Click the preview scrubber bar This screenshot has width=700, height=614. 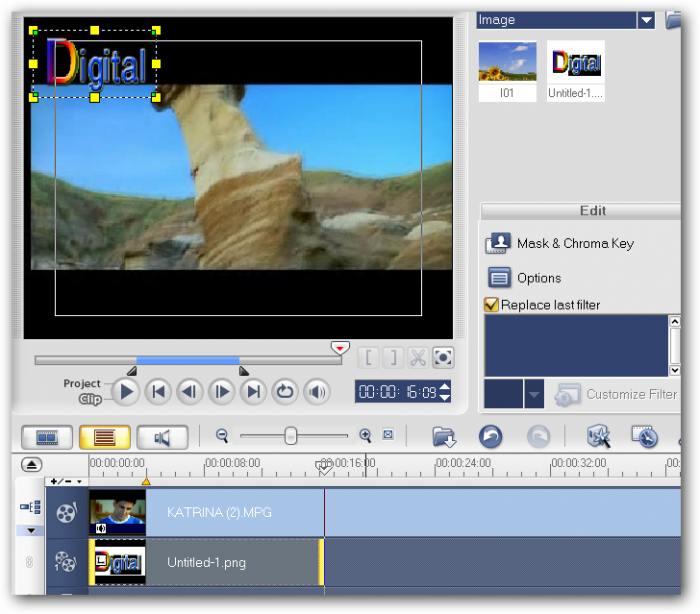(188, 360)
